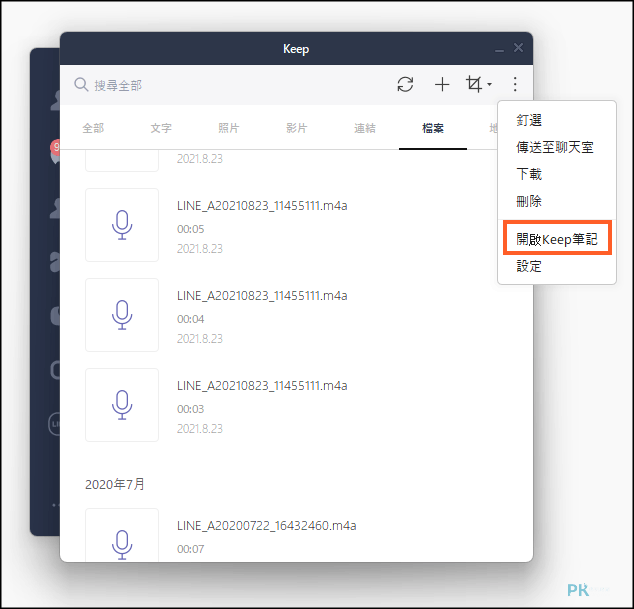
Task: Click the microphone thumbnail of the 00:05 recording
Action: coord(122,225)
